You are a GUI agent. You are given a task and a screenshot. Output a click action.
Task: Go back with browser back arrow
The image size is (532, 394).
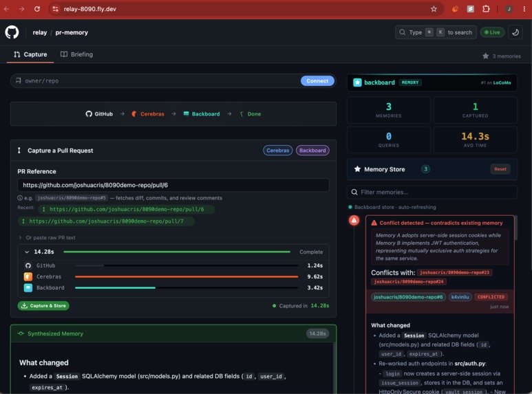coord(7,9)
